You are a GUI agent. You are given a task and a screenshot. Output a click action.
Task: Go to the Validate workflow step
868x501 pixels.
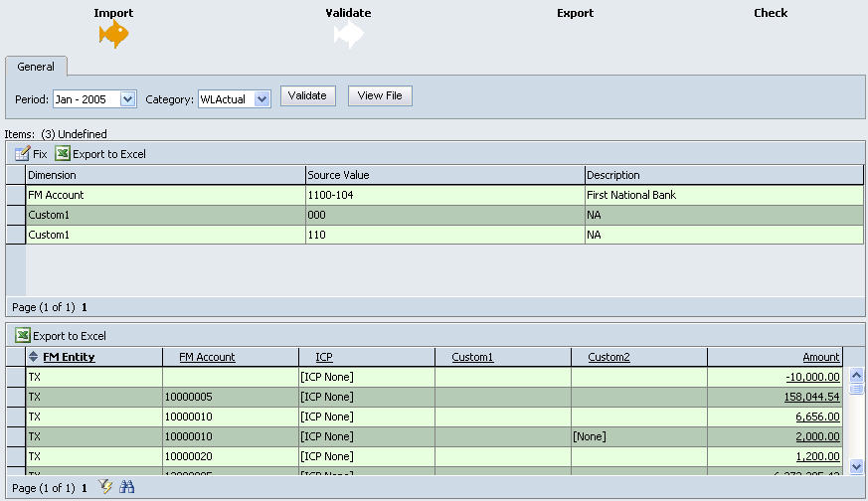[x=348, y=13]
